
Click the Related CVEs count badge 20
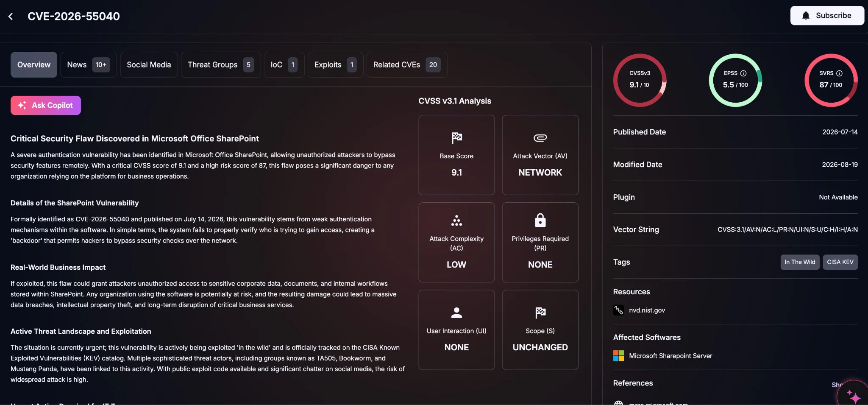pos(433,65)
